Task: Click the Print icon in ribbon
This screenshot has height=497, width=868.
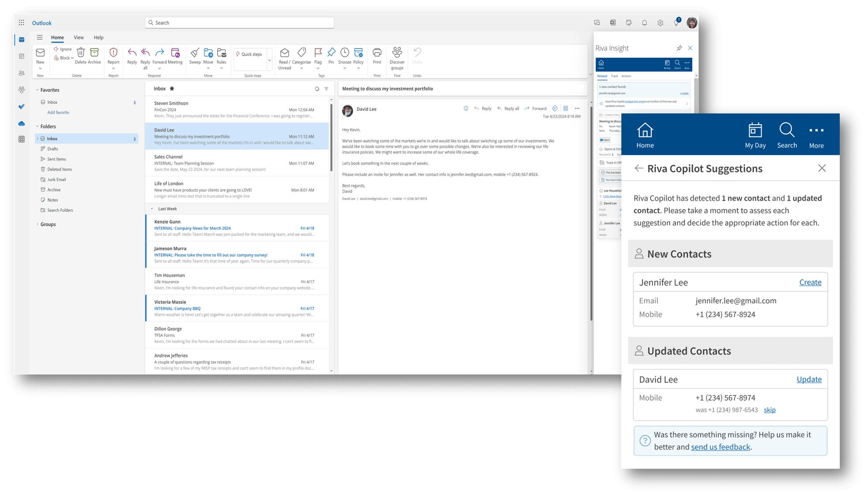Action: tap(377, 53)
